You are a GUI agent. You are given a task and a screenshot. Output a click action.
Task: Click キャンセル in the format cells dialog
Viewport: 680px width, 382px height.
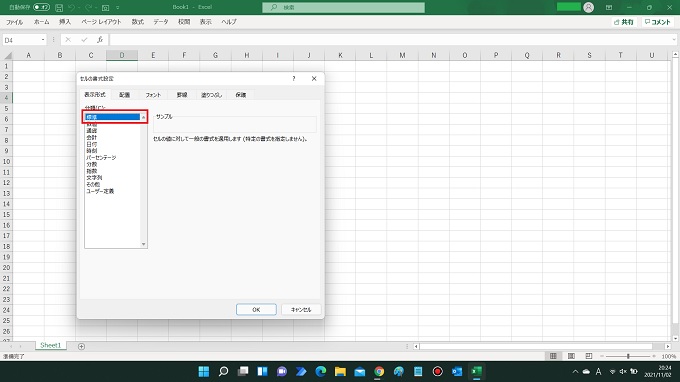301,310
